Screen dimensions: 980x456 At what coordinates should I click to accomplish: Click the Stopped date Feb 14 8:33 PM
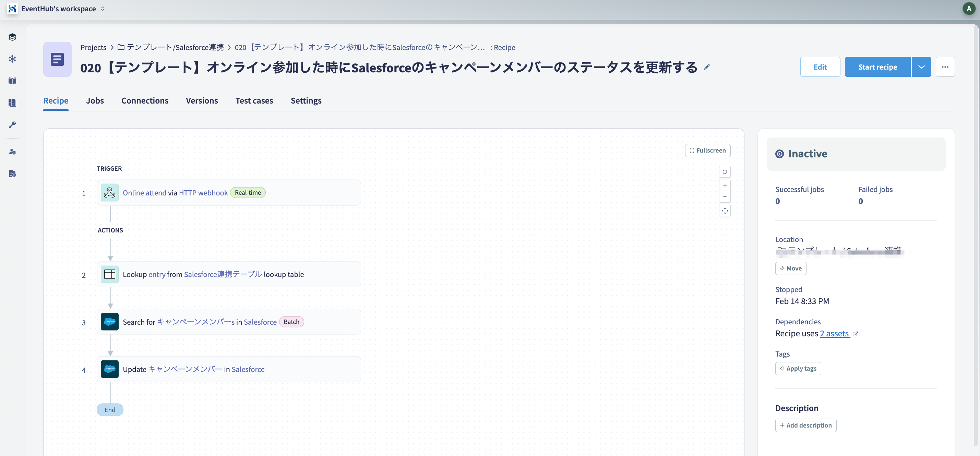(x=802, y=301)
